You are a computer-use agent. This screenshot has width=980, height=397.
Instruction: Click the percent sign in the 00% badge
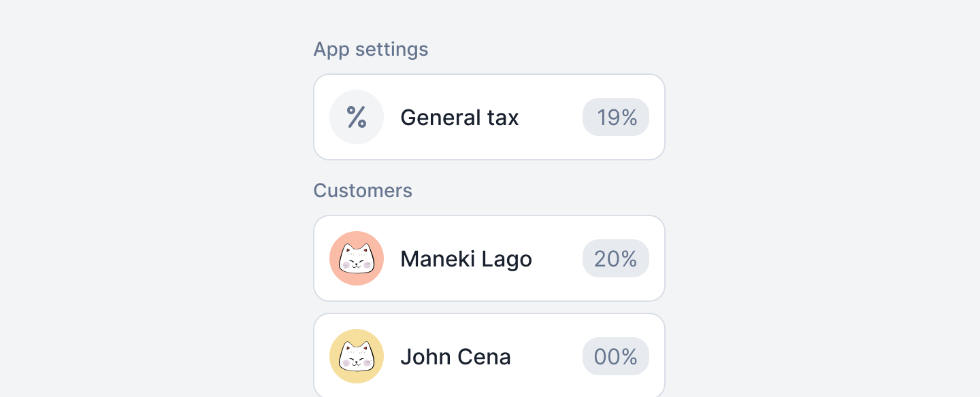pos(630,357)
